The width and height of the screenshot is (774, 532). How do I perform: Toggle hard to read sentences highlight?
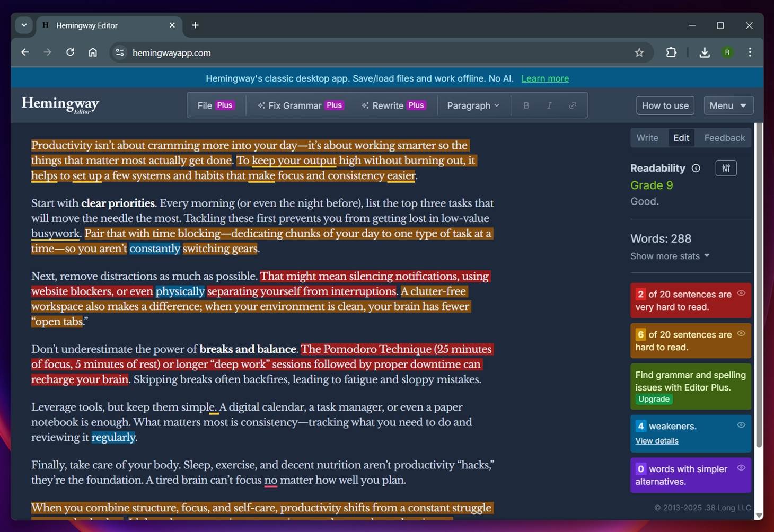pos(741,333)
